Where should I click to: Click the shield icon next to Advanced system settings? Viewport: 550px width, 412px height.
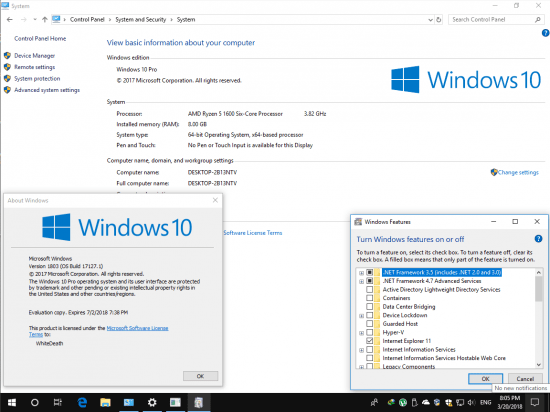click(x=7, y=90)
